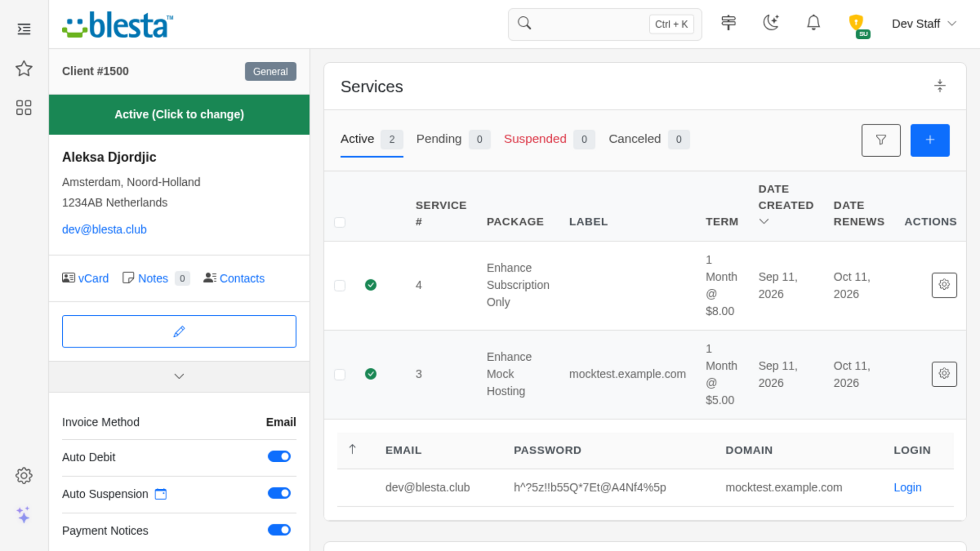Toggle Auto Suspension switch
980x551 pixels.
(x=279, y=493)
